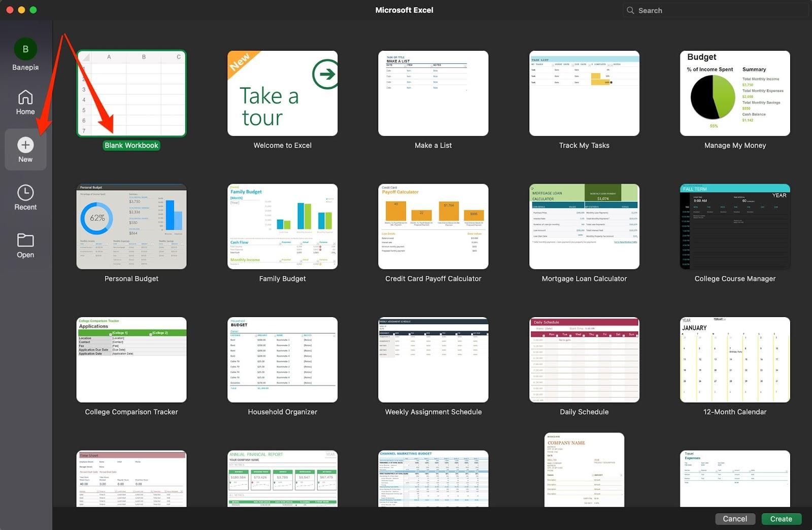Viewport: 812px width, 530px height.
Task: Pick the Travel Expenses template thumbnail
Action: [x=735, y=479]
